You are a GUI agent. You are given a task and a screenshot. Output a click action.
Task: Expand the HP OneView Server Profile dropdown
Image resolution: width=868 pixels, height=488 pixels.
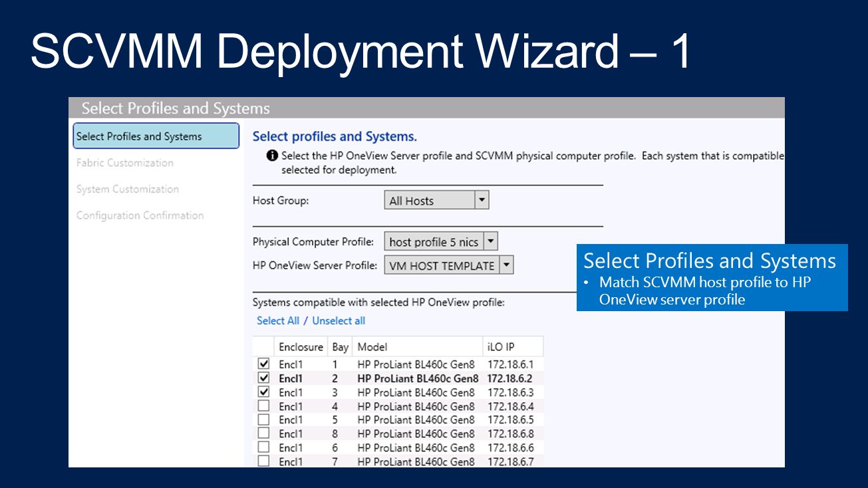506,265
